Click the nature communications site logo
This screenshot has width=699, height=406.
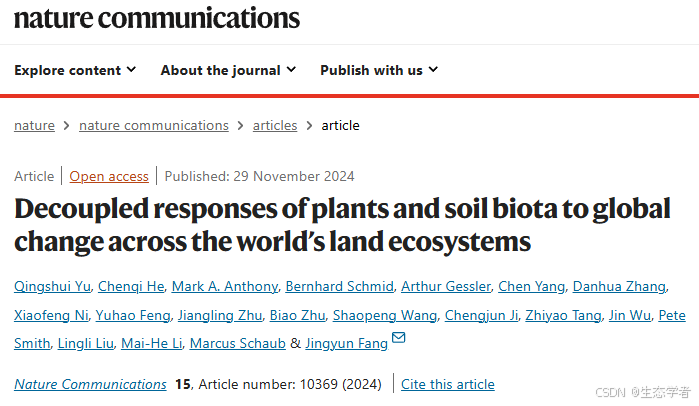pyautogui.click(x=157, y=18)
